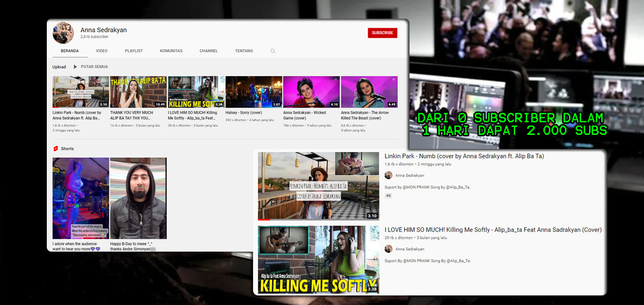Click '6,6 rb x ditonton' view count
Viewport: 644px width, 305px height.
pos(352,125)
